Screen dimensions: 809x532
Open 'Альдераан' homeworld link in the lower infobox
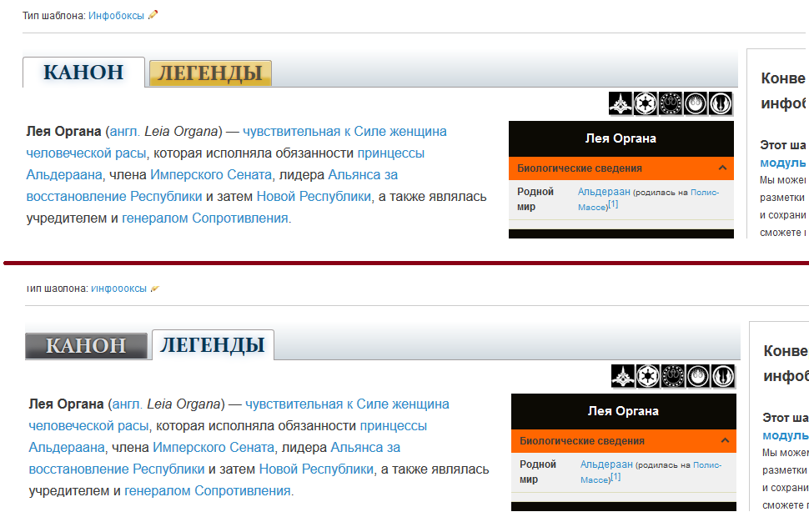click(x=606, y=464)
